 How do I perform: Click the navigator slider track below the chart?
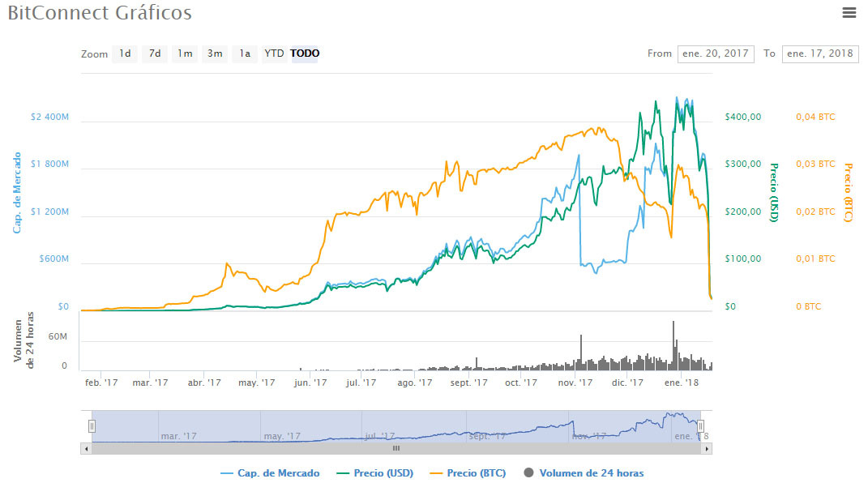coord(397,425)
